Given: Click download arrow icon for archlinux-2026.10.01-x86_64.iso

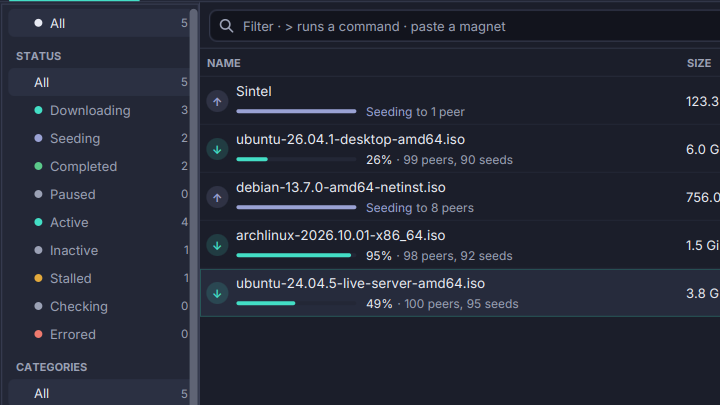Looking at the screenshot, I should click(x=217, y=245).
